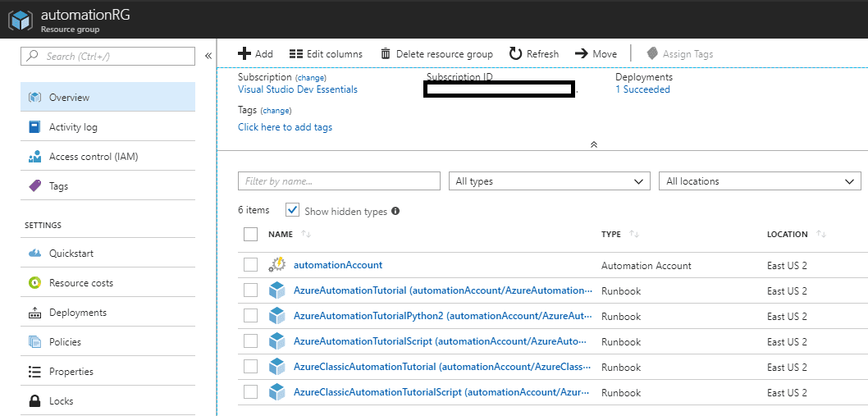868x416 pixels.
Task: Click the Deployments upload icon
Action: (35, 313)
